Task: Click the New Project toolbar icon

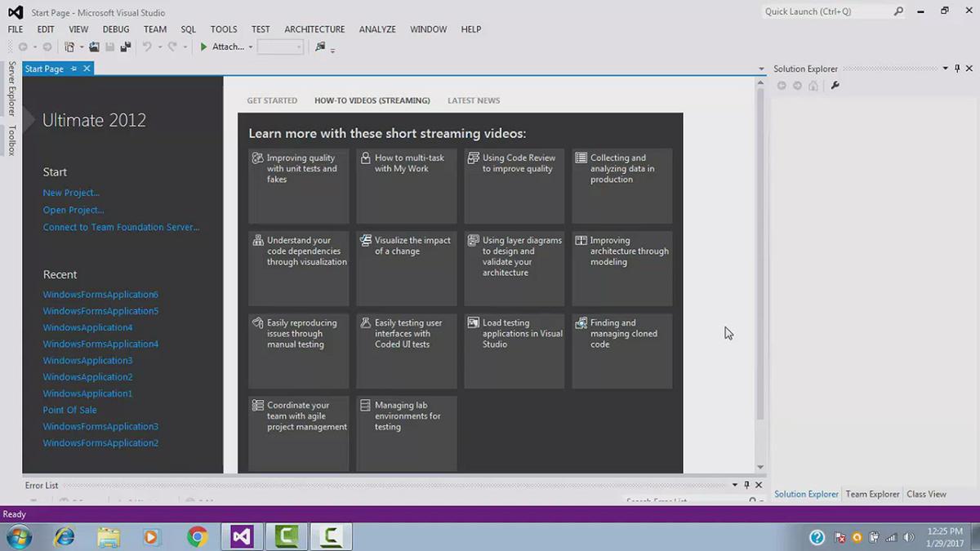Action: click(x=69, y=47)
